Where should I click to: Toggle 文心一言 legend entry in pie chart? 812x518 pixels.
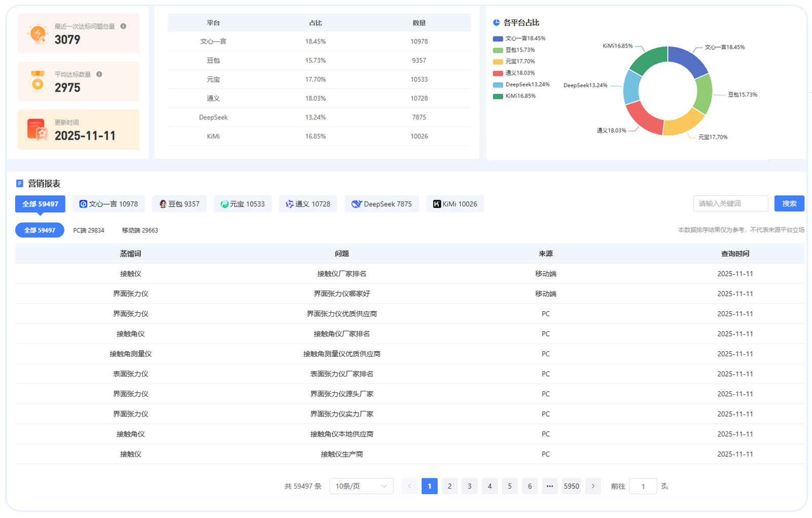(x=520, y=39)
